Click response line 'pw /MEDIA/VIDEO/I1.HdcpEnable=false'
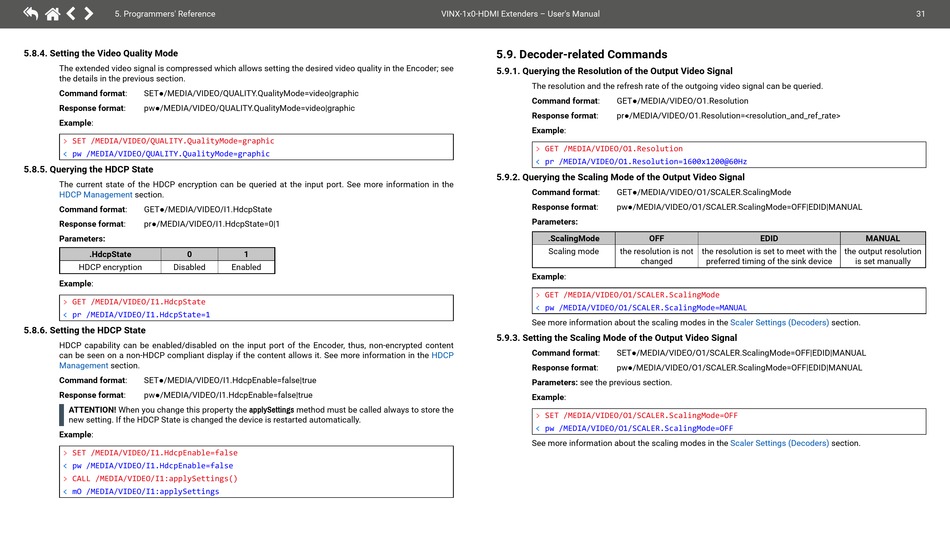Viewport: 950px width, 533px height. click(153, 466)
